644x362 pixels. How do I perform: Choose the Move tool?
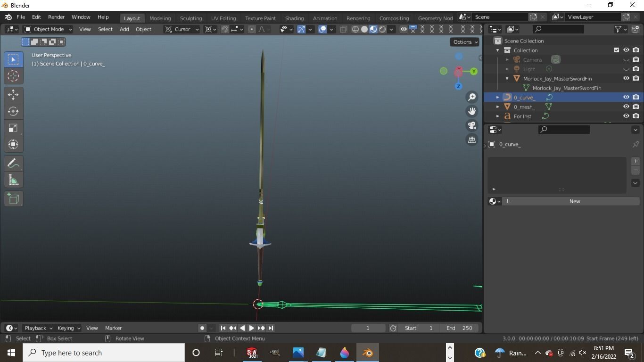click(x=13, y=95)
